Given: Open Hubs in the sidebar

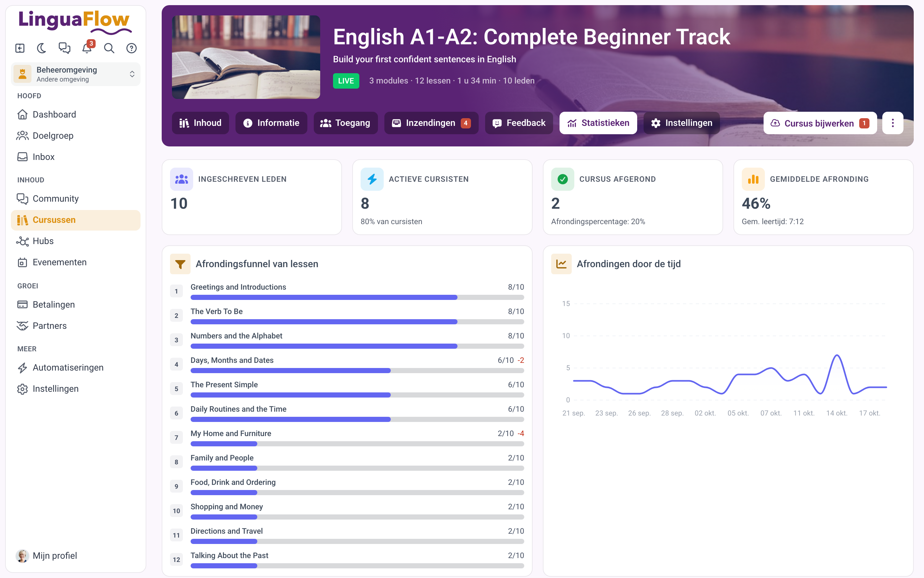Looking at the screenshot, I should (x=76, y=241).
